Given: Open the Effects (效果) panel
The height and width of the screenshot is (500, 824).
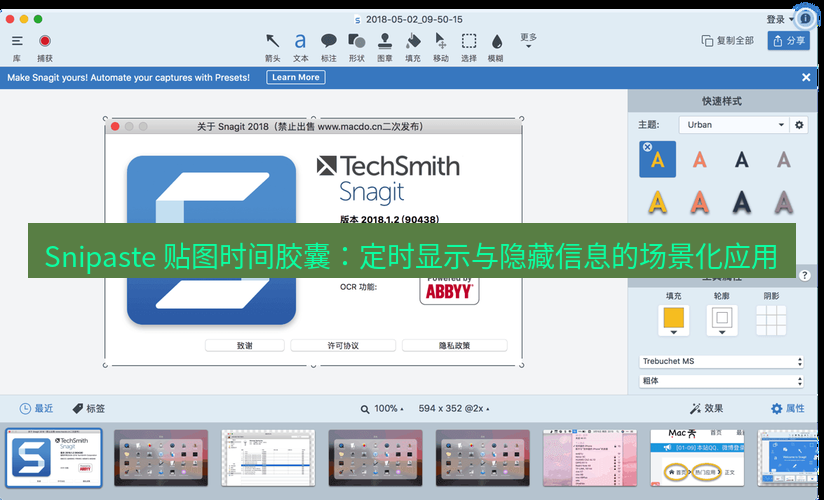Looking at the screenshot, I should (x=706, y=409).
